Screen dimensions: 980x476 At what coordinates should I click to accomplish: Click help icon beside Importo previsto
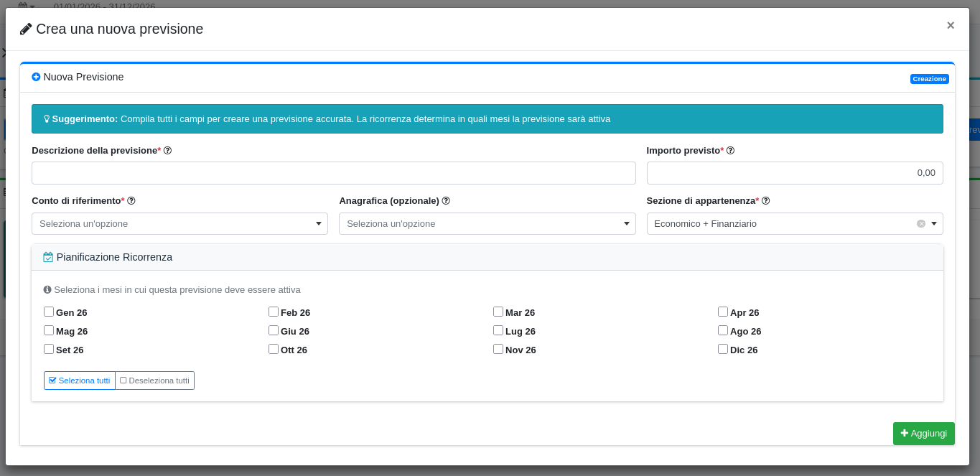click(x=730, y=151)
